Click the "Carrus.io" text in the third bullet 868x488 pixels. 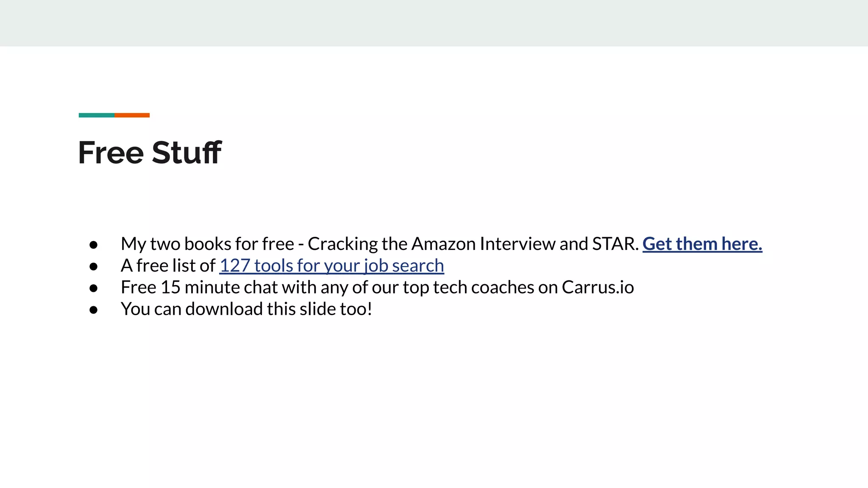point(598,288)
